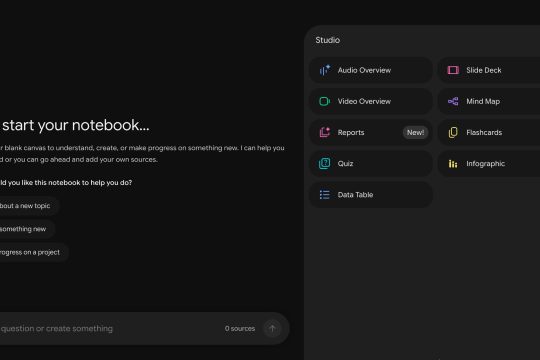Click the 'like this notebook to help you do?' text
Viewport: 540px width, 360px height.
pos(76,183)
